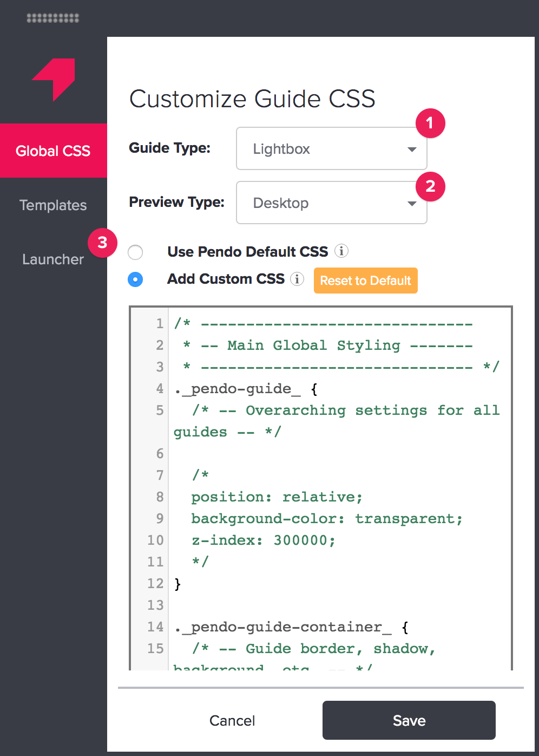The image size is (539, 756).
Task: Click info icon beside Use Pendo Default CSS
Action: click(341, 251)
